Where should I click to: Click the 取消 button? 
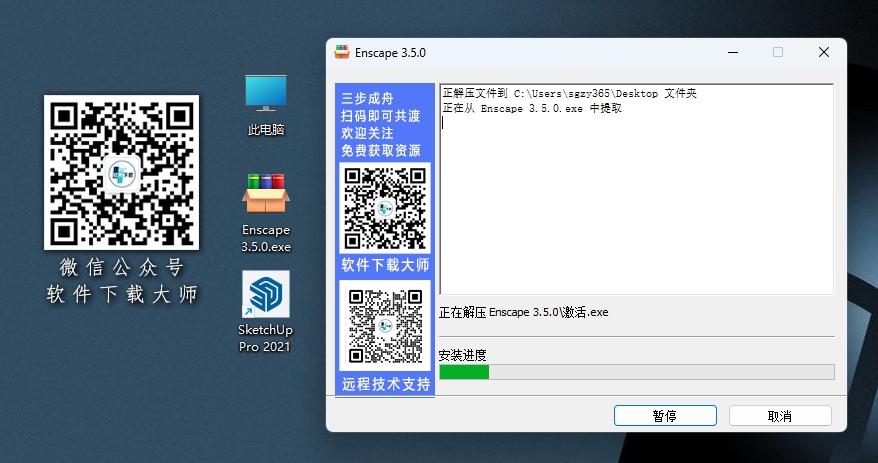click(780, 415)
